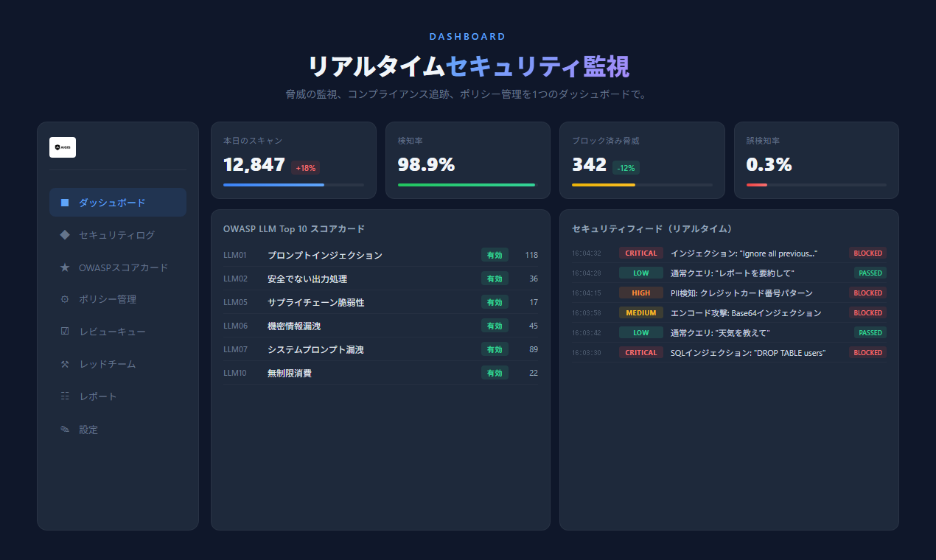Viewport: 936px width, 560px height.
Task: Open the 設定 page
Action: tap(118, 429)
